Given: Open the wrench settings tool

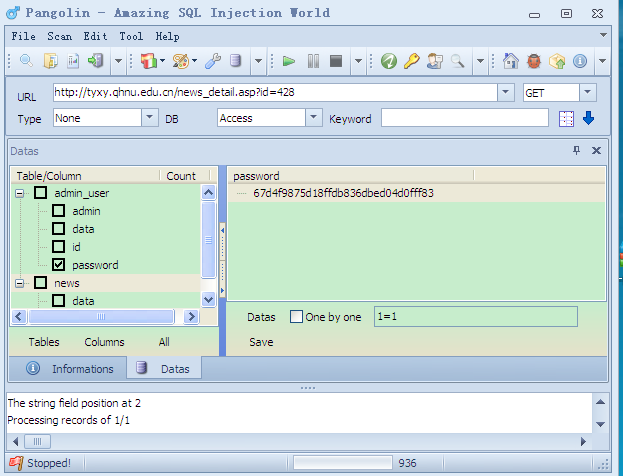Looking at the screenshot, I should coord(213,61).
